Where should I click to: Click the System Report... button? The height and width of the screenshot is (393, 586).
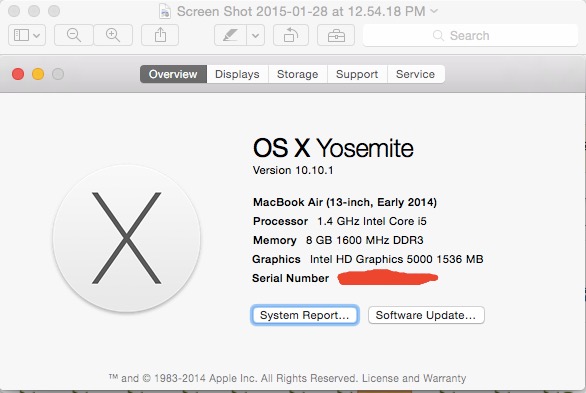tap(305, 315)
